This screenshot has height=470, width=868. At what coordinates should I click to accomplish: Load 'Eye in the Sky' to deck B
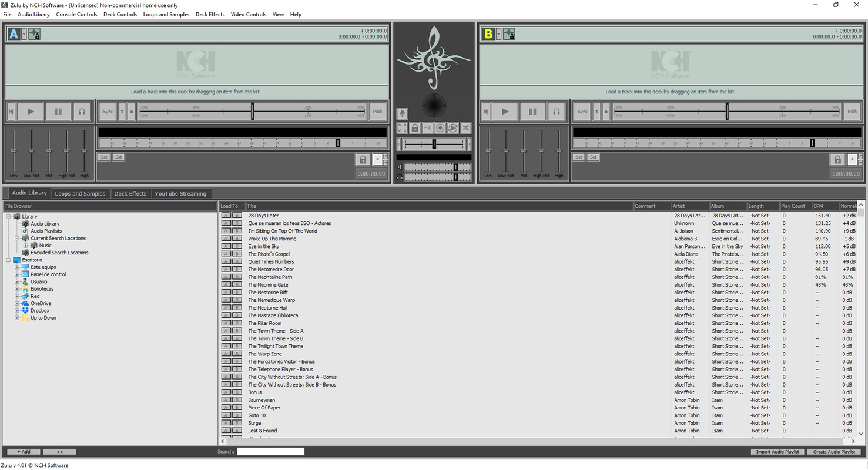point(237,247)
